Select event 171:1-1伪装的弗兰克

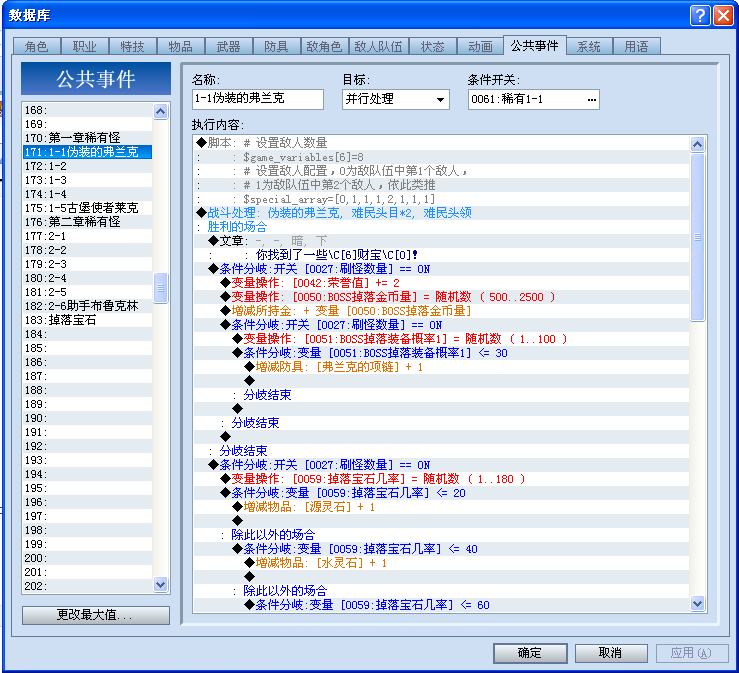point(88,152)
